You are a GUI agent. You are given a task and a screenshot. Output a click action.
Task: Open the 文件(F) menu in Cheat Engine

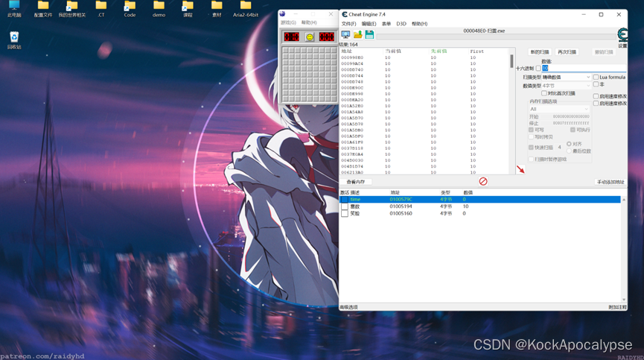(x=348, y=24)
